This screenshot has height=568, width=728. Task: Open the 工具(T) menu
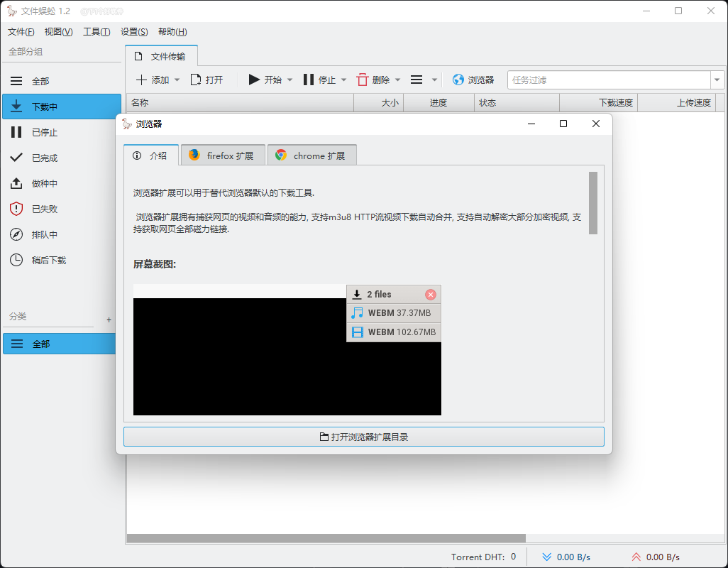(x=96, y=31)
